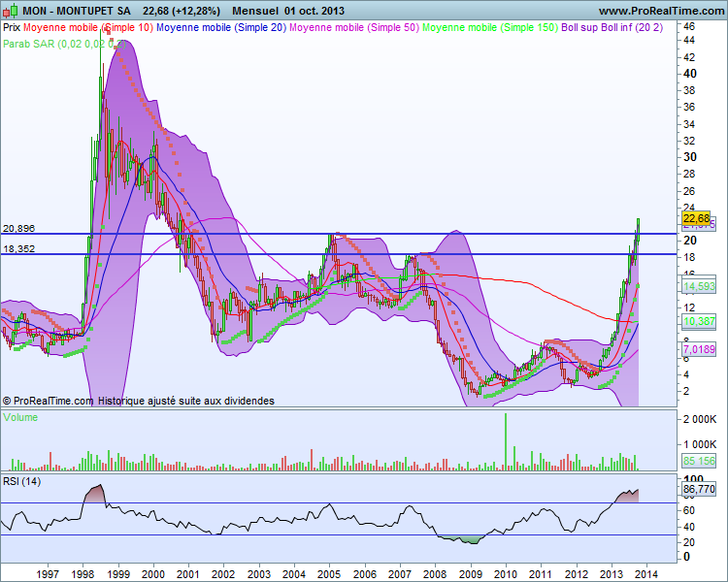The width and height of the screenshot is (728, 582).
Task: Click the 'Prix' legend label
Action: tap(12, 27)
